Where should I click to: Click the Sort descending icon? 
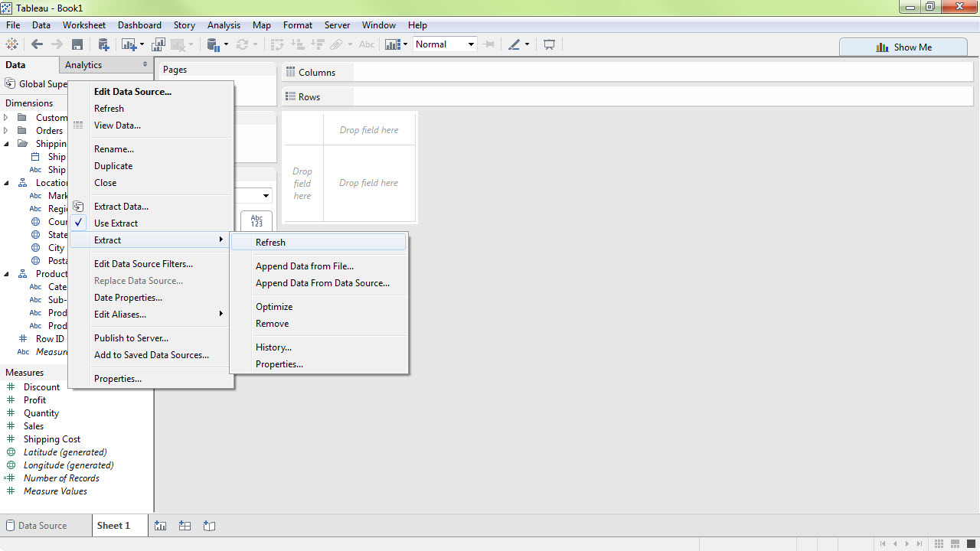[318, 44]
